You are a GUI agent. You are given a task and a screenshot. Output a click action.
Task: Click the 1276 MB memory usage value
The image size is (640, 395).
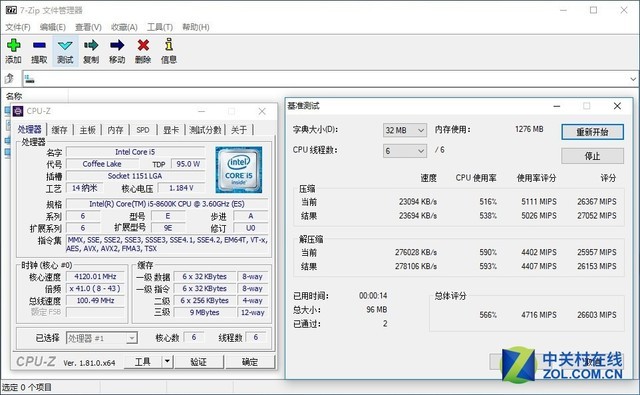tap(529, 129)
